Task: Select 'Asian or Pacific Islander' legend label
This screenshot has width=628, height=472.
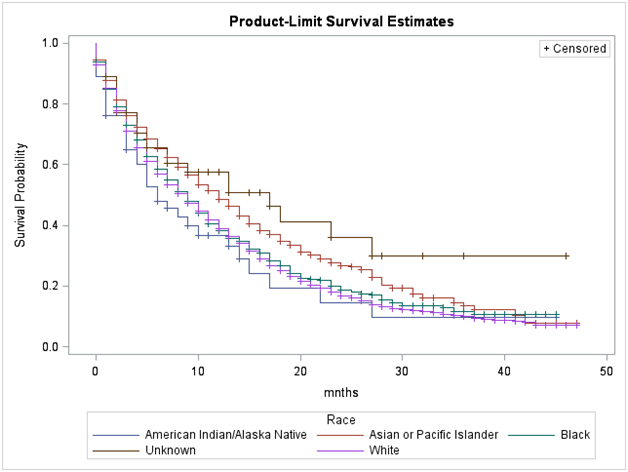Action: point(432,435)
